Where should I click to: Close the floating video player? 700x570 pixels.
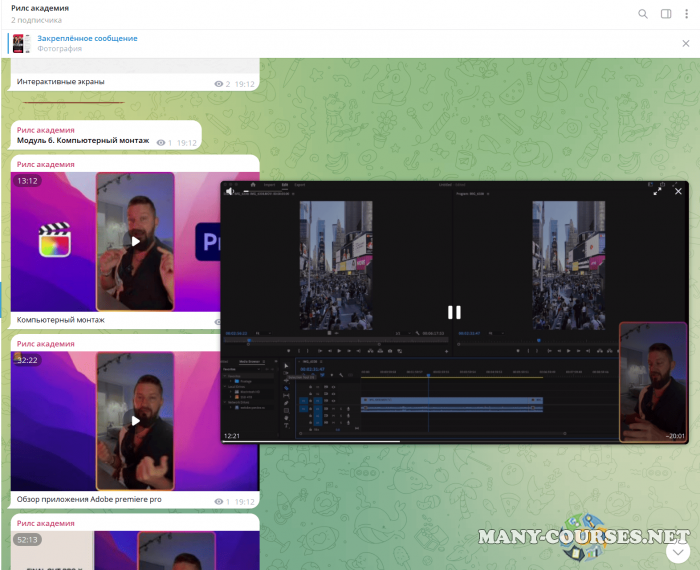point(678,191)
